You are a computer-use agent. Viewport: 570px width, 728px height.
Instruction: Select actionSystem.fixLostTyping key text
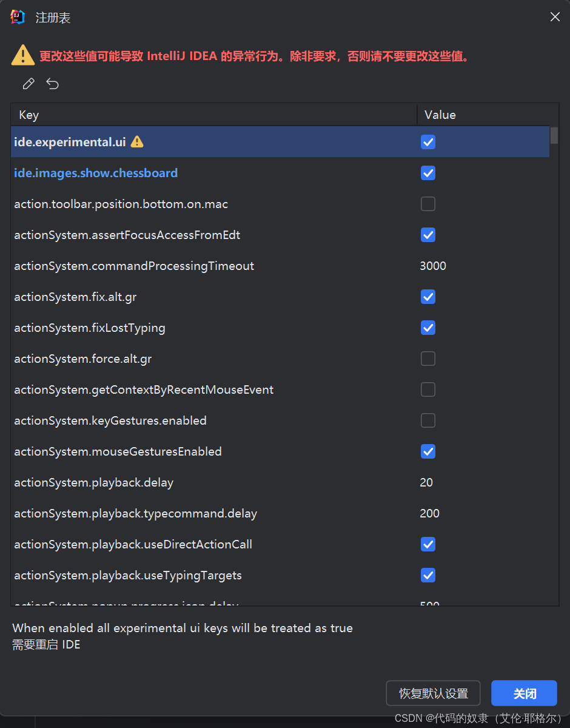[90, 328]
